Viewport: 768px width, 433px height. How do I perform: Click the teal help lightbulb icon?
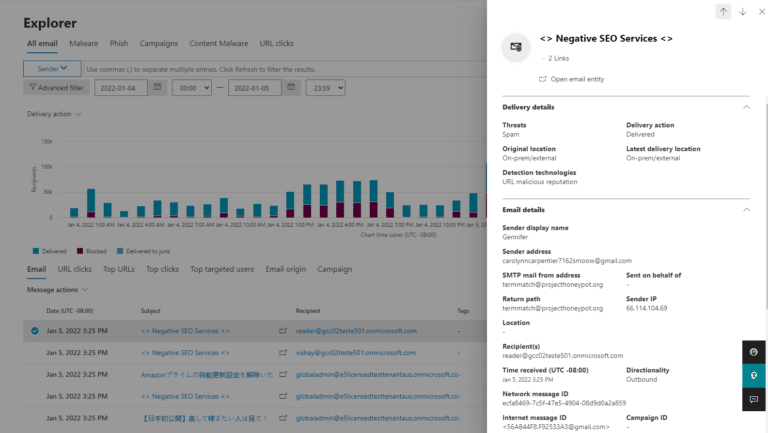[x=754, y=375]
